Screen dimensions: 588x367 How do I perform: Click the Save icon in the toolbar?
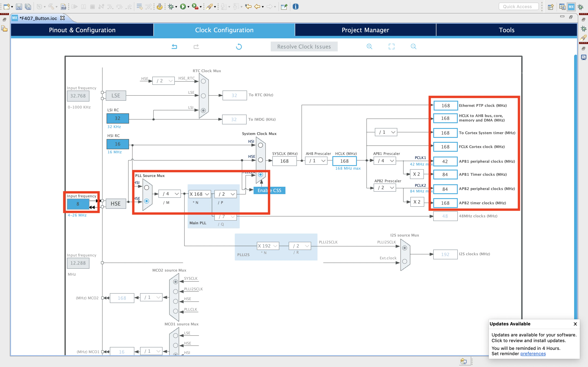[x=19, y=7]
